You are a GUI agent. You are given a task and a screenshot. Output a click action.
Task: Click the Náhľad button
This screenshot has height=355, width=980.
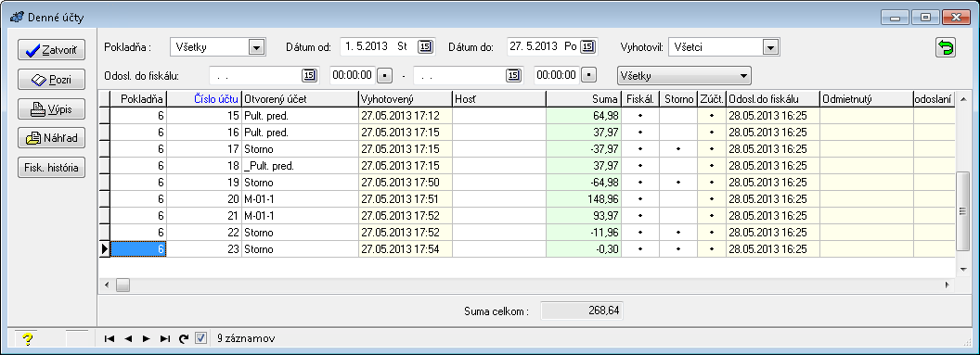(x=51, y=138)
